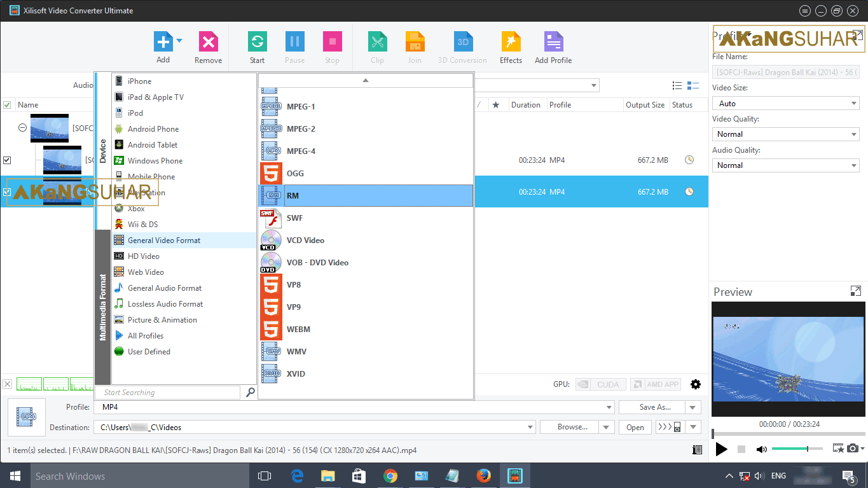This screenshot has width=868, height=488.
Task: Open settings gear icon
Action: point(696,384)
